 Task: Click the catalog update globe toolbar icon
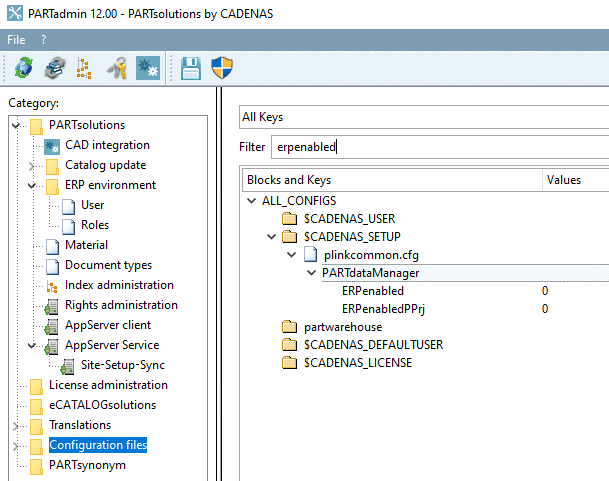23,69
